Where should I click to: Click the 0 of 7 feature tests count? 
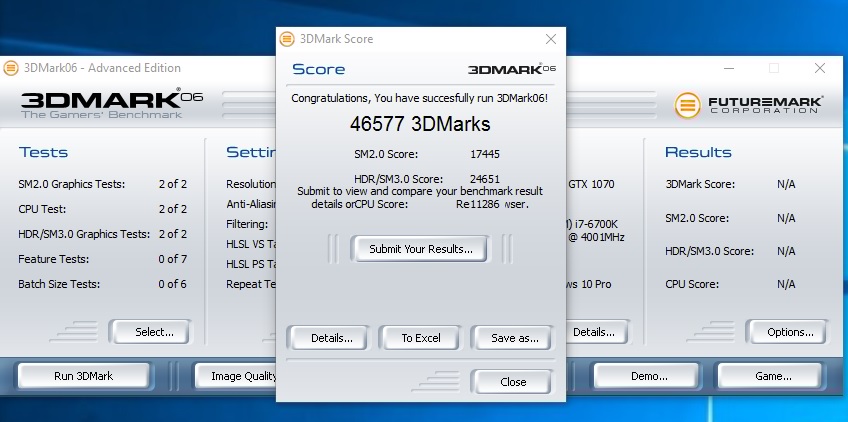[173, 259]
